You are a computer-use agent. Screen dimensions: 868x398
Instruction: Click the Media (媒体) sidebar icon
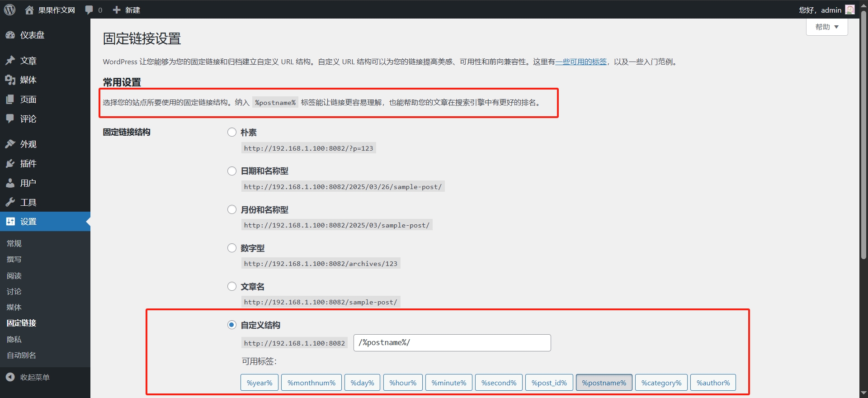click(x=10, y=80)
